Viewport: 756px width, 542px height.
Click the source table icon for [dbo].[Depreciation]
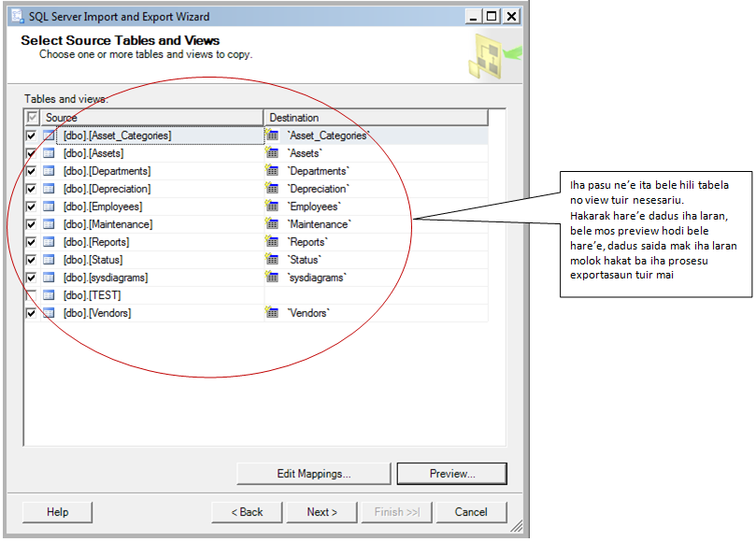coord(49,189)
